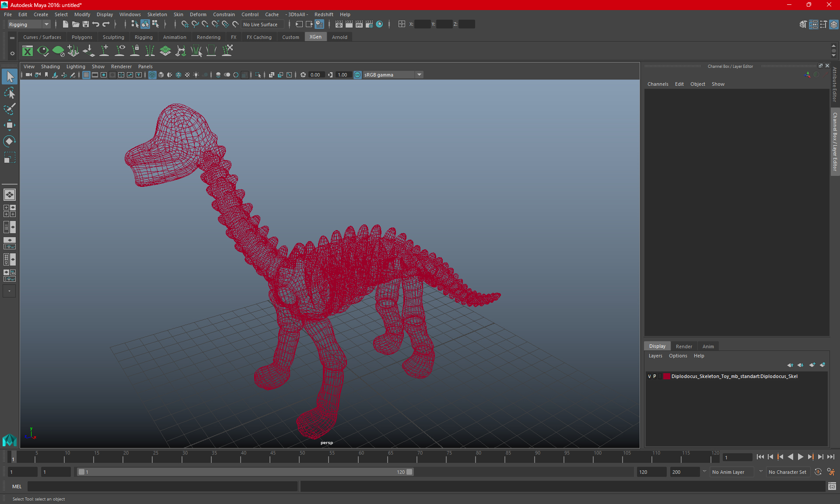The image size is (840, 504).
Task: Activate the Lasso select tool
Action: (10, 93)
